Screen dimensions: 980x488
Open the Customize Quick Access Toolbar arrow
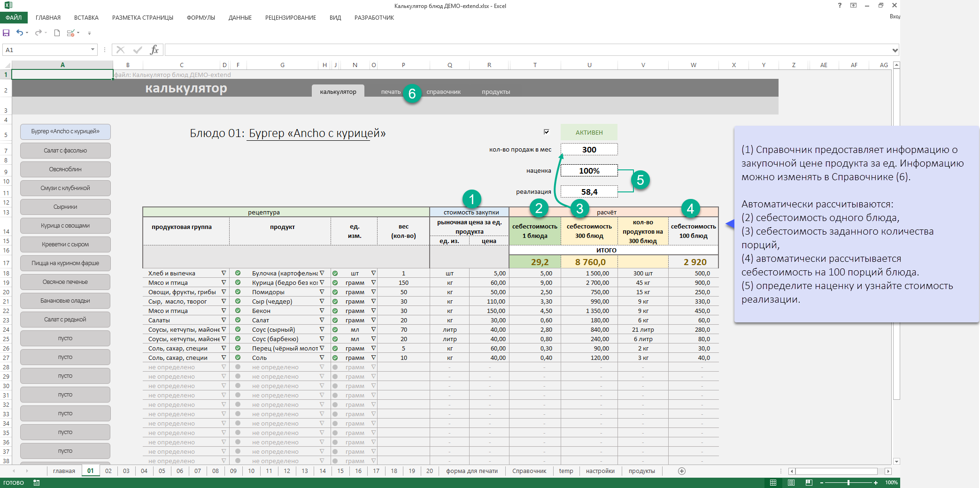(89, 33)
